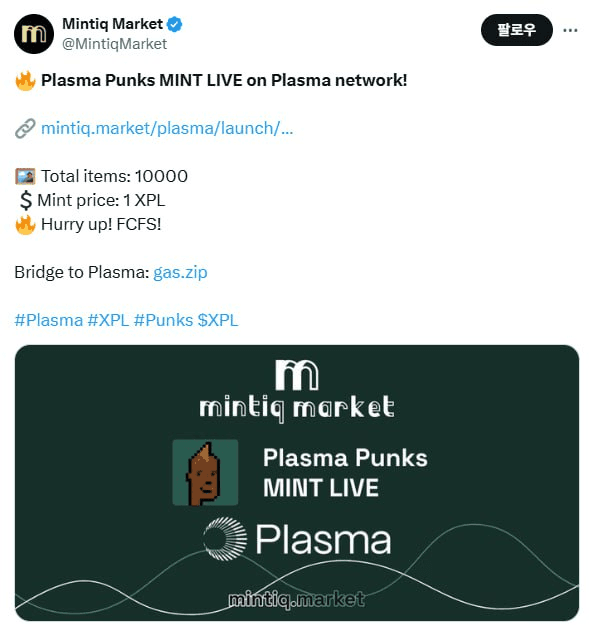Click the Plasma Punks pixel avatar image

(x=205, y=472)
